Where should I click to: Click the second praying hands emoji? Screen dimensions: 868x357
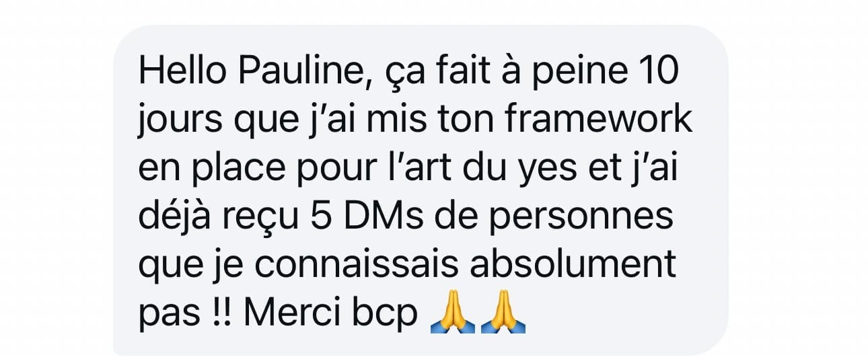(x=503, y=315)
